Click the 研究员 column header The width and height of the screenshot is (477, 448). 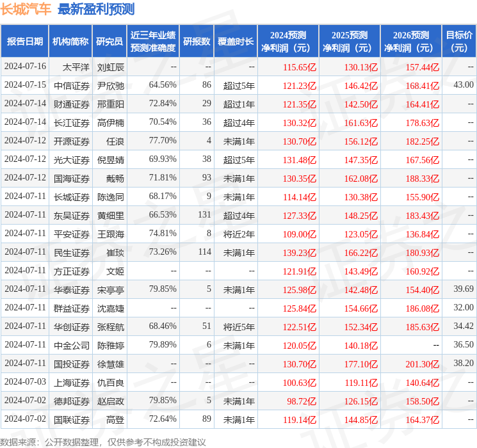click(109, 42)
